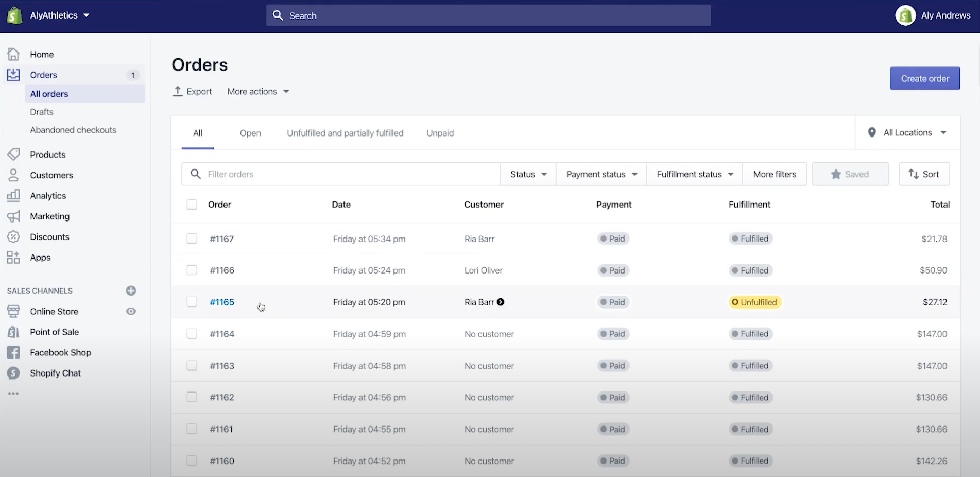The height and width of the screenshot is (477, 980).
Task: Open the sidebar three-dots more menu
Action: click(13, 394)
